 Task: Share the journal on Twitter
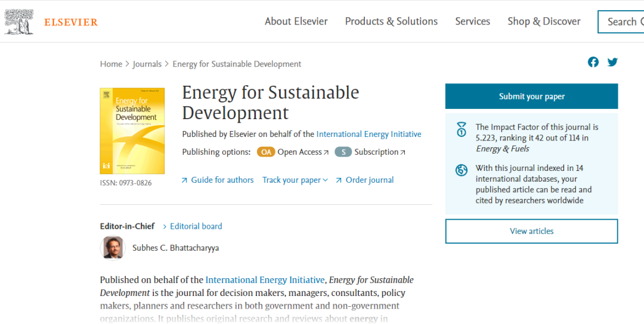pos(612,62)
